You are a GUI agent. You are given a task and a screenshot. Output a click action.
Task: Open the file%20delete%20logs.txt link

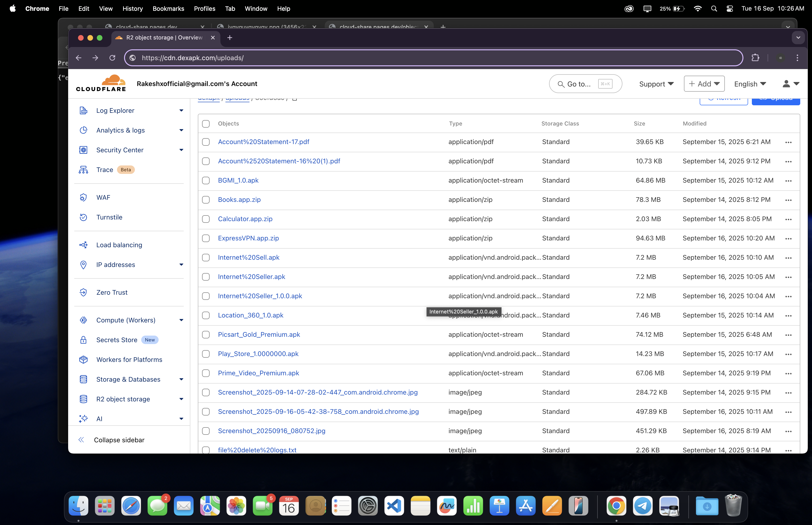pyautogui.click(x=257, y=450)
